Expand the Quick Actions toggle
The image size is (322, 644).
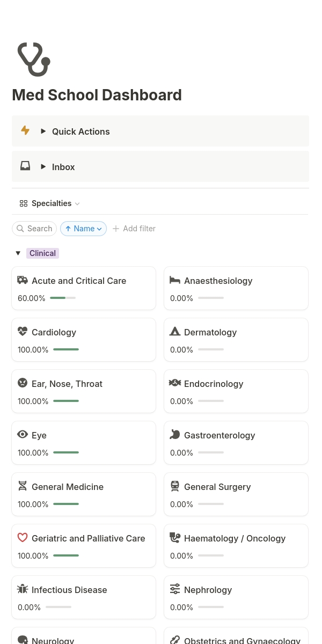(43, 131)
